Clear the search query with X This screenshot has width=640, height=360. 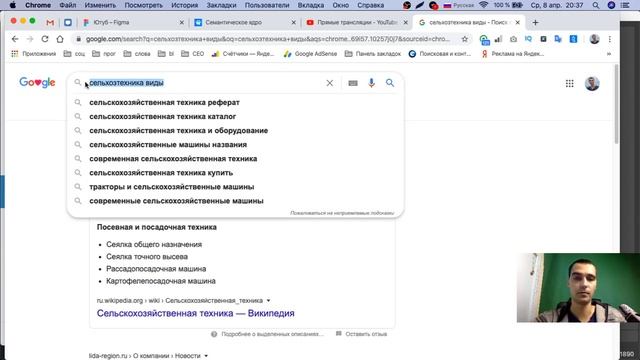329,83
